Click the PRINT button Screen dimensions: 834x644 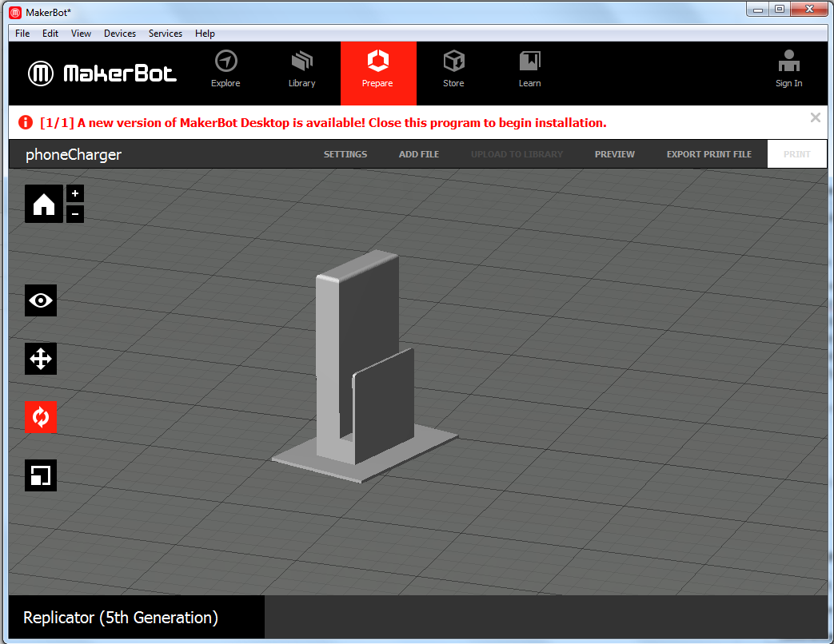coord(796,154)
